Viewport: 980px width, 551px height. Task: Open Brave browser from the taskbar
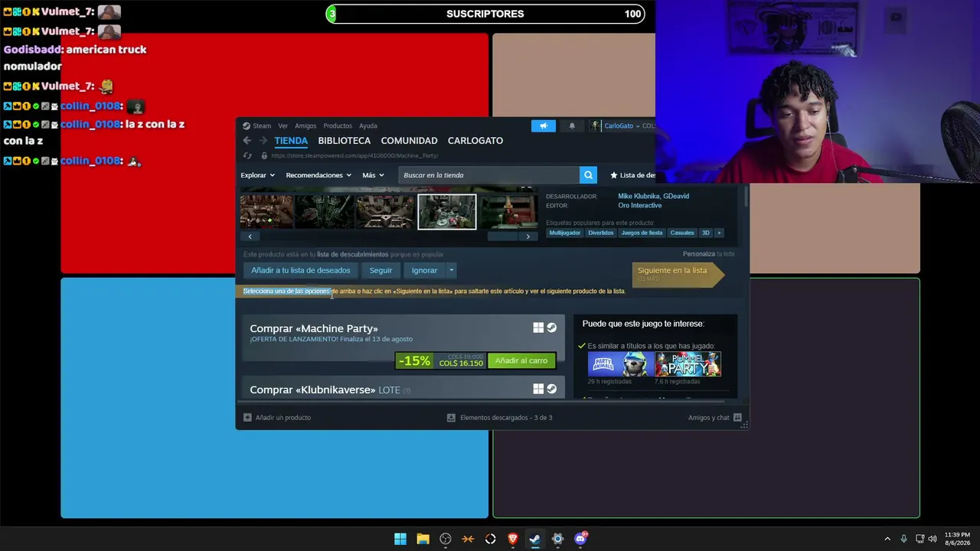(x=513, y=539)
